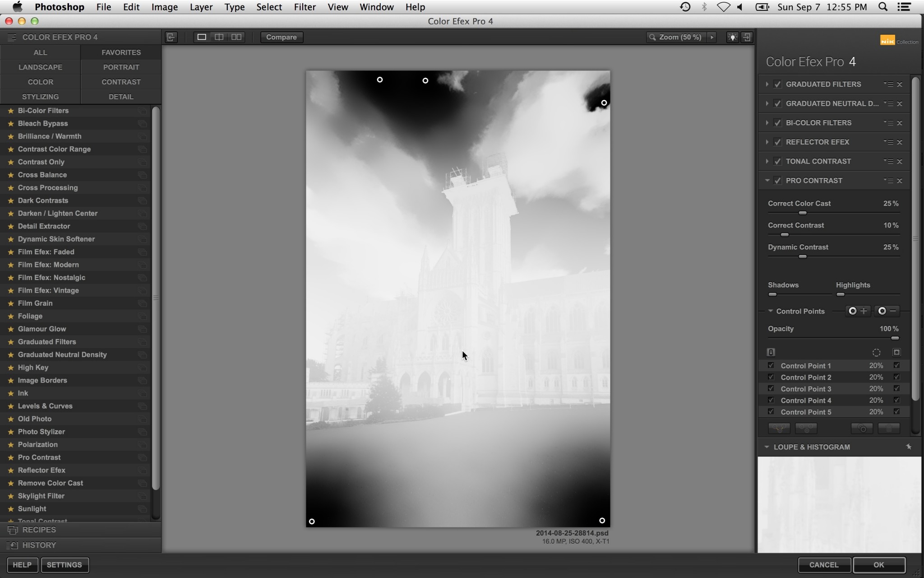This screenshot has width=924, height=578.
Task: Uncheck Control Point 3 enable box
Action: click(771, 388)
